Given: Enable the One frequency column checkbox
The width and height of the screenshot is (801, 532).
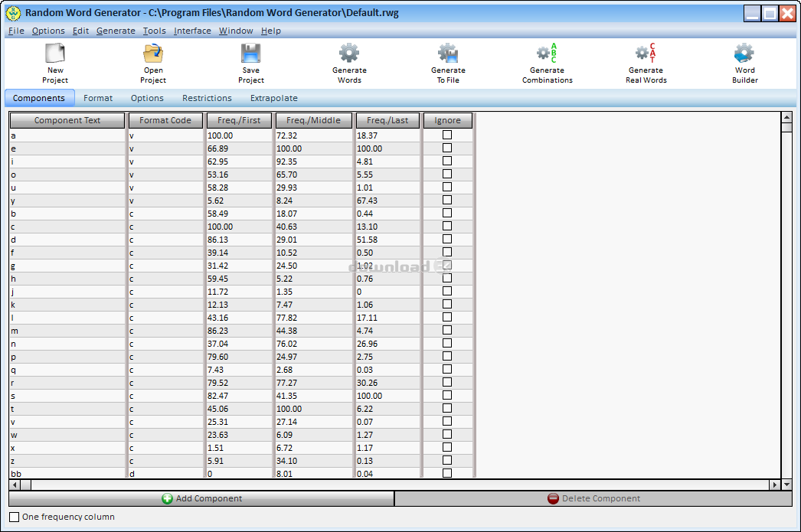Looking at the screenshot, I should (15, 517).
